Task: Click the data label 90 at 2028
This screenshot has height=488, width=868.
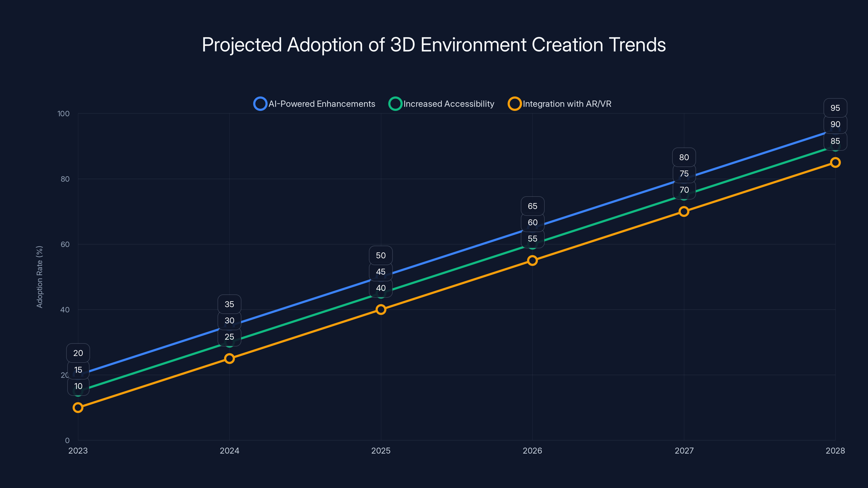Action: click(x=835, y=124)
